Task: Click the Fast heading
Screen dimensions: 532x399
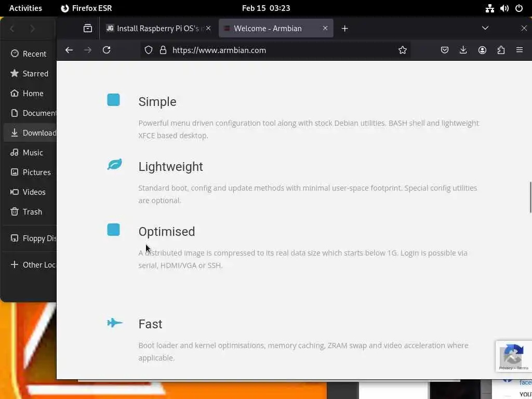Action: coord(150,324)
